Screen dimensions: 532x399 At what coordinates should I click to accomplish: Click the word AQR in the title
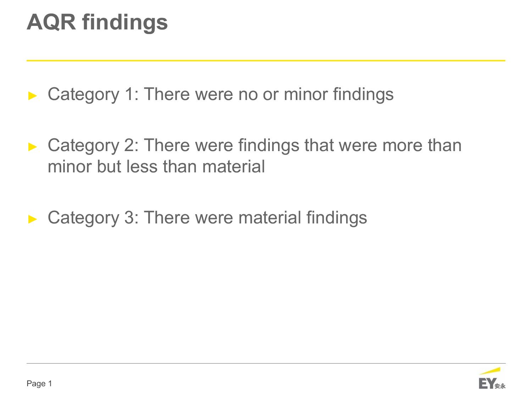[51, 22]
